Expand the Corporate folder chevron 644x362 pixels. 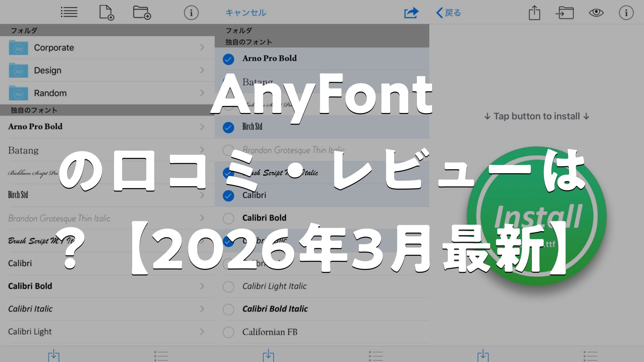click(x=202, y=48)
